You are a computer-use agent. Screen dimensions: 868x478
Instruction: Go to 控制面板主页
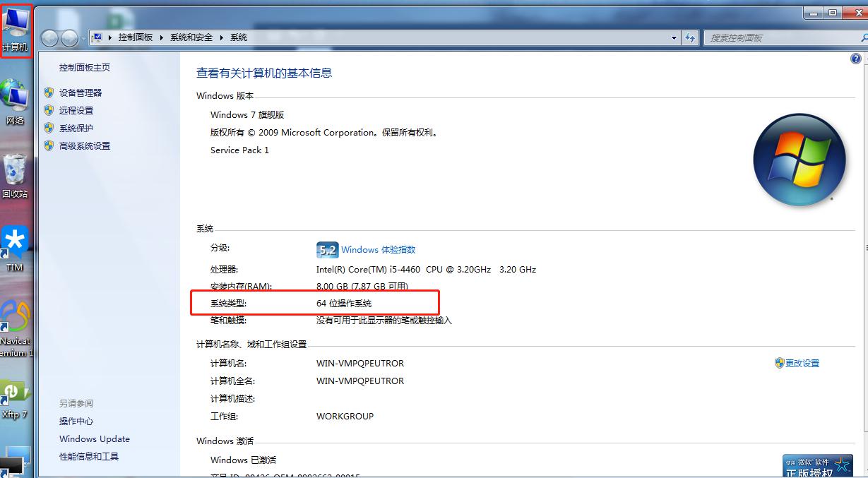click(x=84, y=68)
